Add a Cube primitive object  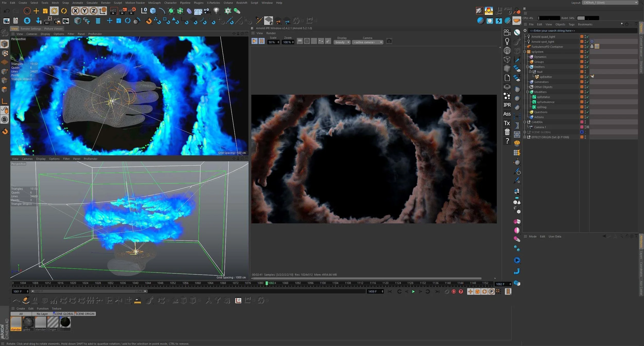tap(153, 11)
